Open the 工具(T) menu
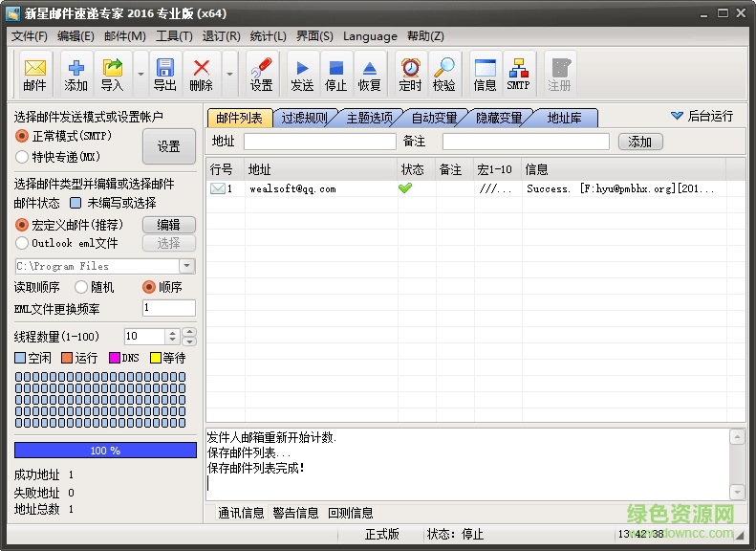The image size is (756, 551). tap(174, 36)
